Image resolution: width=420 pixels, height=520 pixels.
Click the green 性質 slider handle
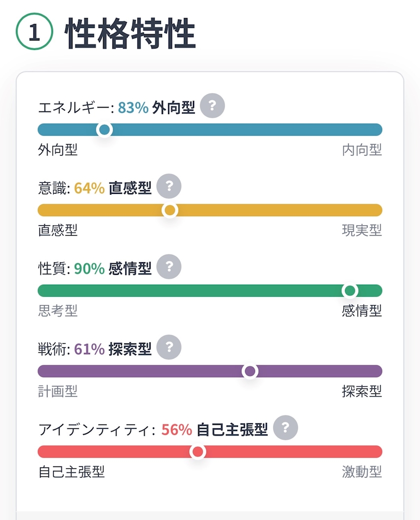click(x=350, y=291)
